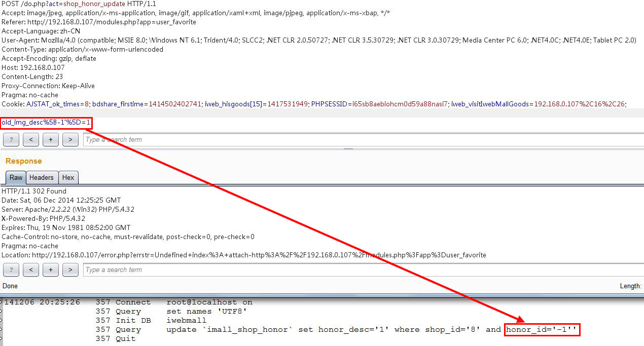
Task: Click the set names 'UTF8' query log line
Action: (x=171, y=312)
